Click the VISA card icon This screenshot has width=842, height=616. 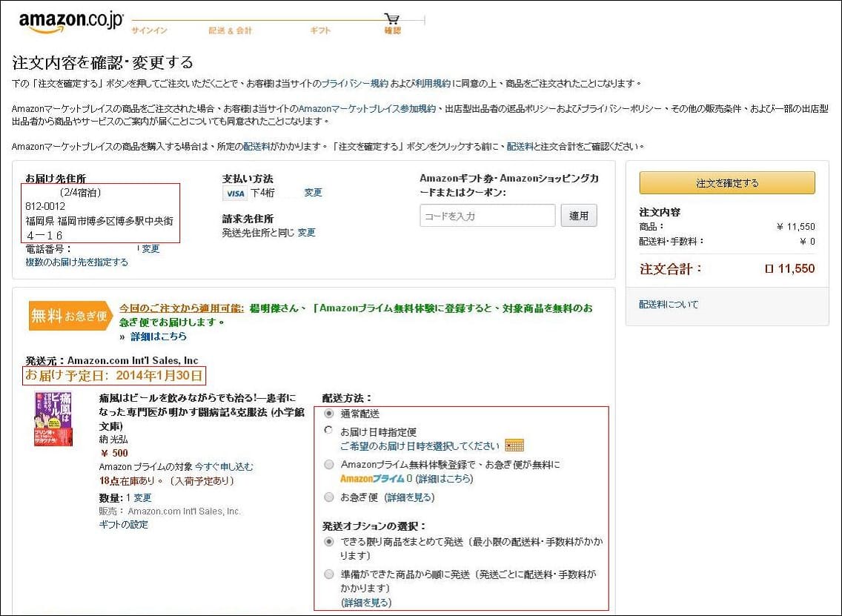(x=233, y=193)
